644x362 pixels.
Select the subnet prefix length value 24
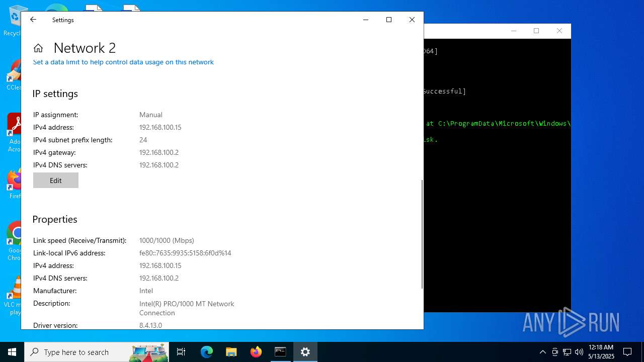[x=143, y=140]
